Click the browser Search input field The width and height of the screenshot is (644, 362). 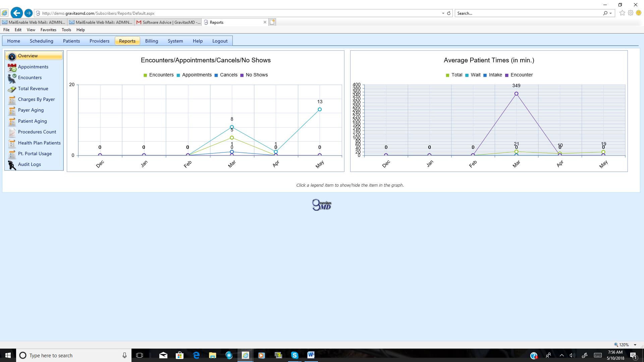pos(528,13)
